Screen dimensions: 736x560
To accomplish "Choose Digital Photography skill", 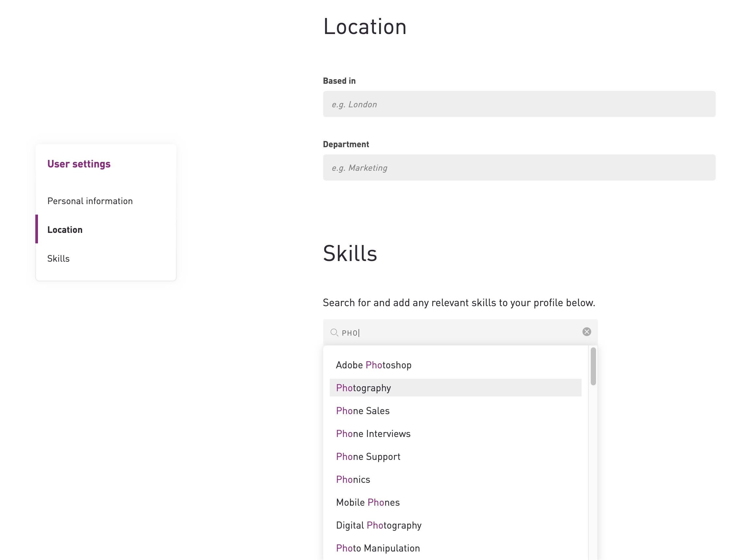I will [x=379, y=525].
